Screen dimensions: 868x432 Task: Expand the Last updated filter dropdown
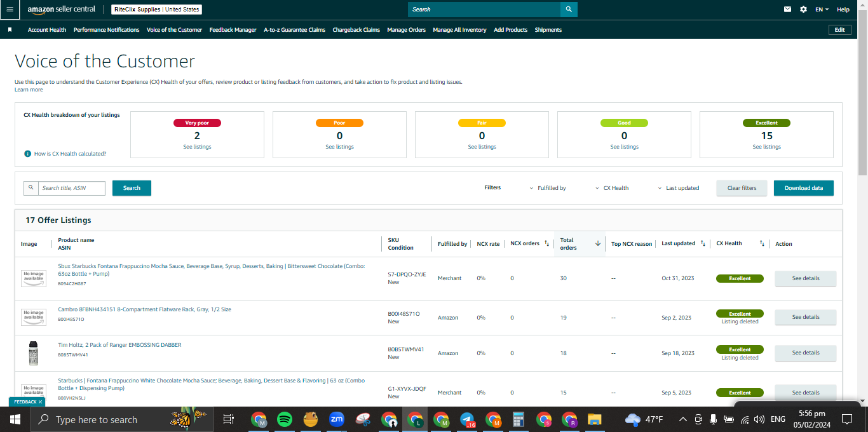point(678,188)
